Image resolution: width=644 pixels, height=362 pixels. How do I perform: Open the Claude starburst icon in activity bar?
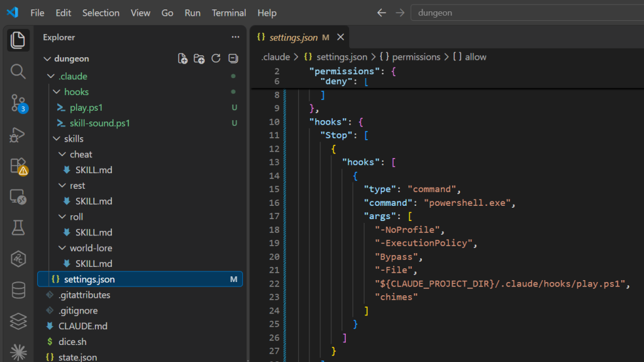[18, 352]
